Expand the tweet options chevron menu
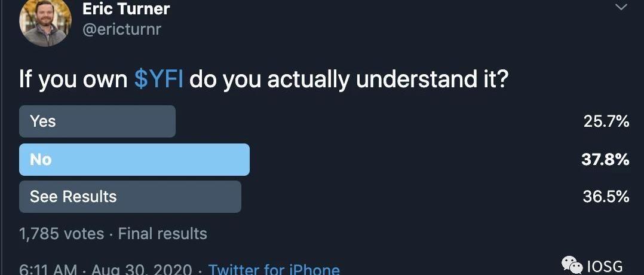 (621, 7)
